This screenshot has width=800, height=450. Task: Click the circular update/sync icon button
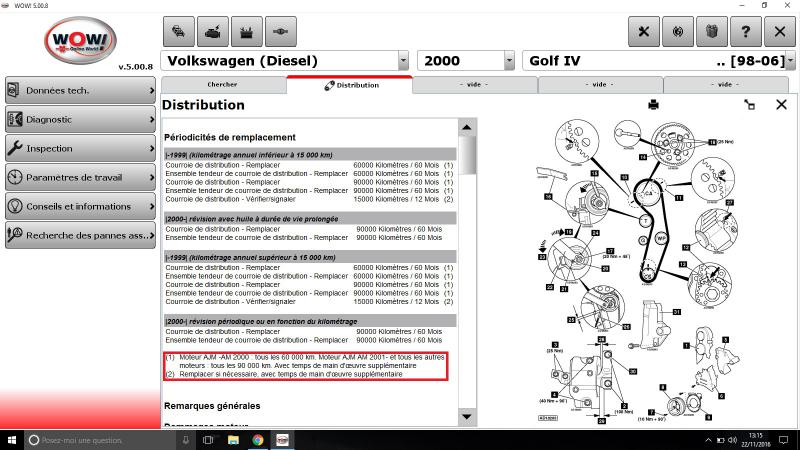(678, 32)
